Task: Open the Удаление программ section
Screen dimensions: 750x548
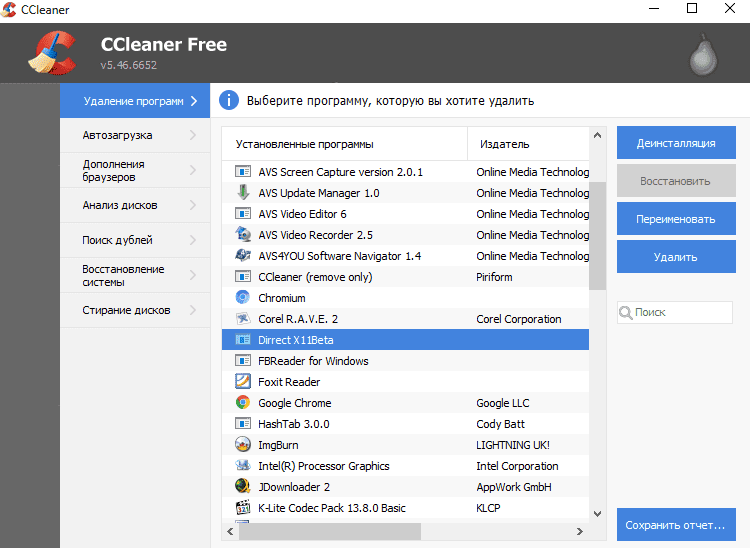Action: [x=135, y=100]
